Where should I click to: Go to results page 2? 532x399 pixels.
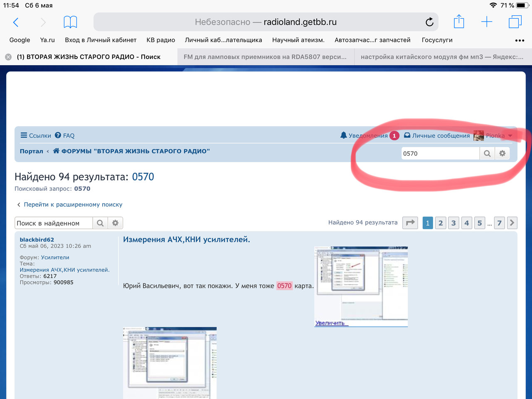pos(441,223)
